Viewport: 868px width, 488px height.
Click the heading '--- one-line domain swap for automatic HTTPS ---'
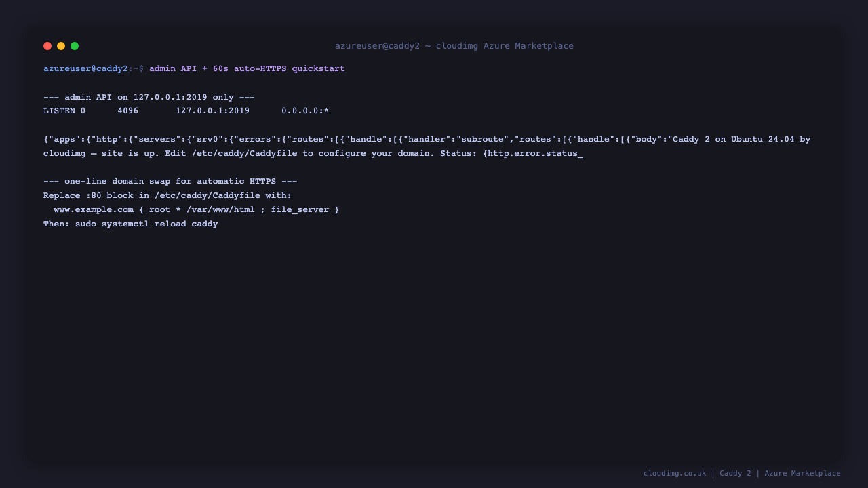(x=170, y=182)
